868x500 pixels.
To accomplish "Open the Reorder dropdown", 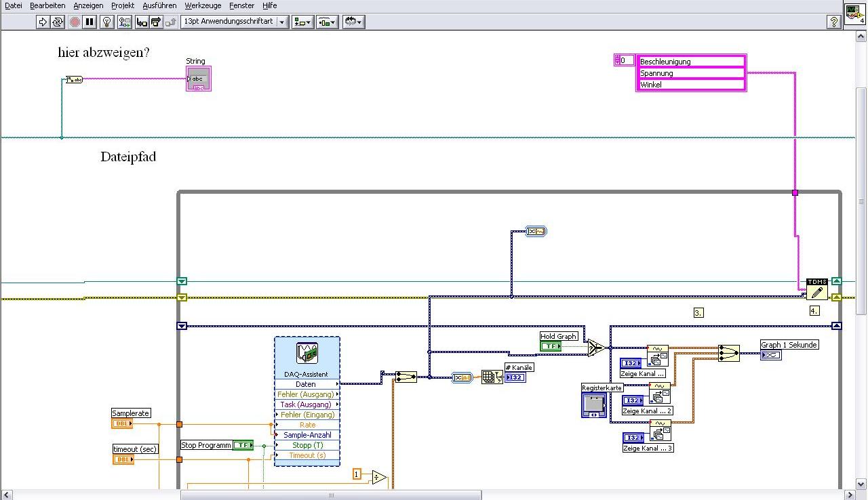I will tap(353, 22).
